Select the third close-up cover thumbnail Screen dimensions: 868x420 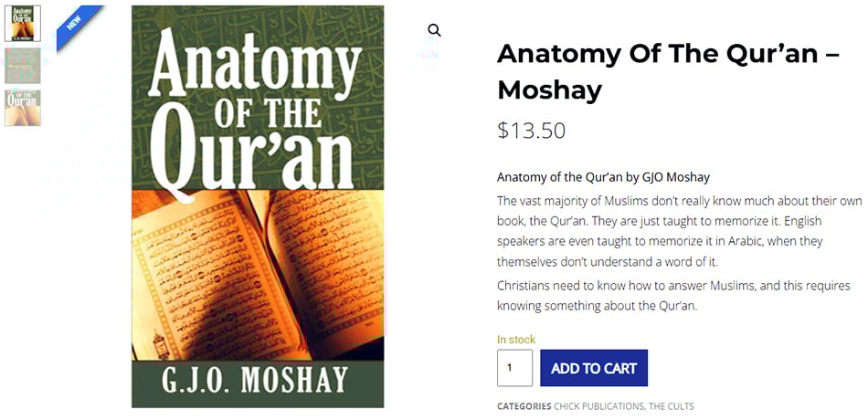[22, 108]
